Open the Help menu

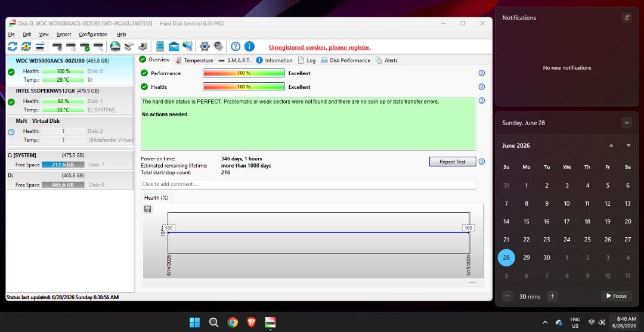point(121,35)
